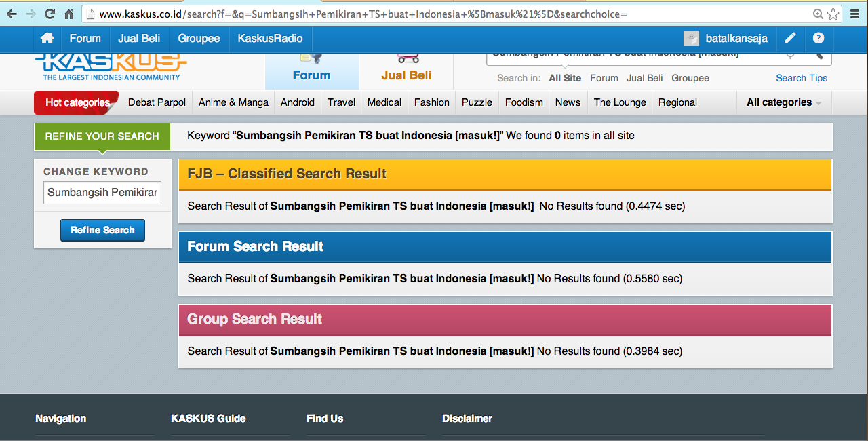Open the Anime & Manga category

tap(233, 102)
